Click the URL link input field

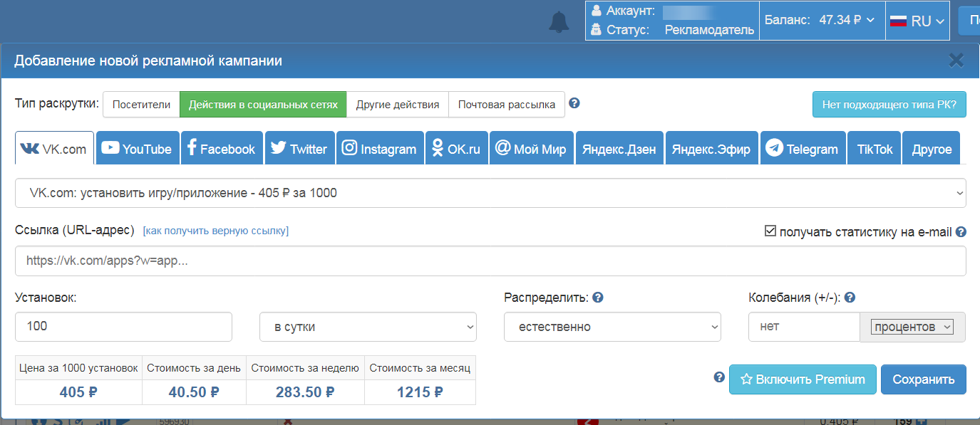coord(490,261)
